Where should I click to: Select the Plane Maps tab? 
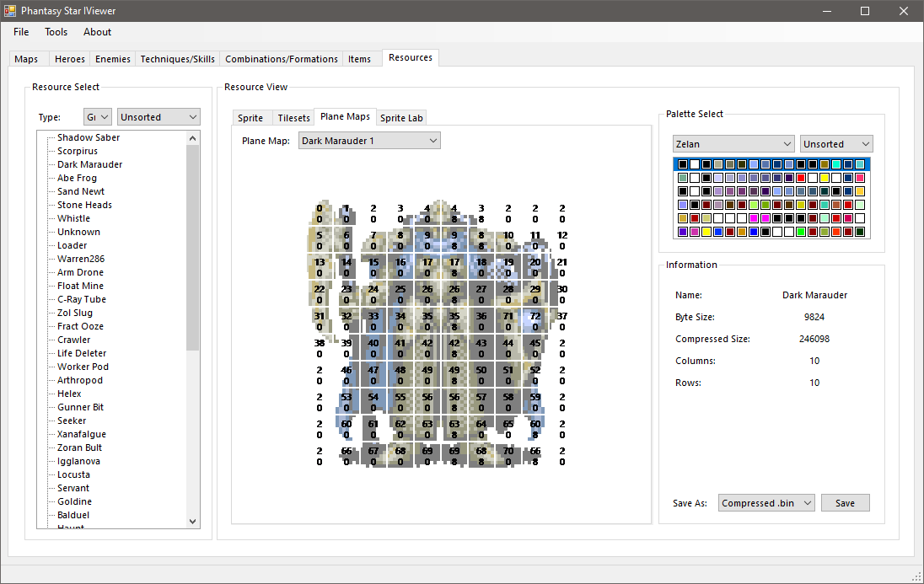click(345, 116)
